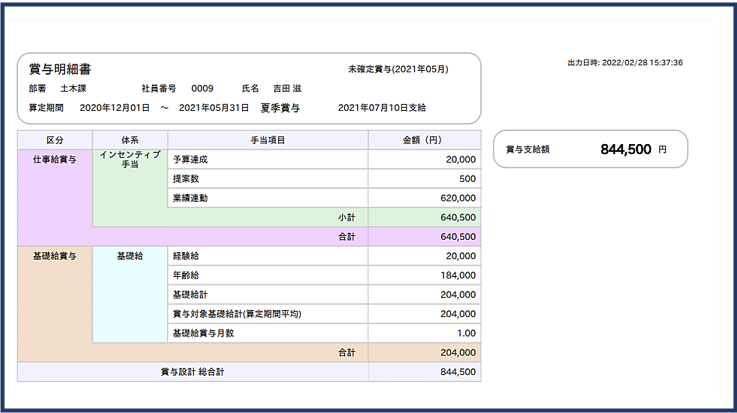737x413 pixels.
Task: Click the 出力日時 timestamp text
Action: point(625,63)
